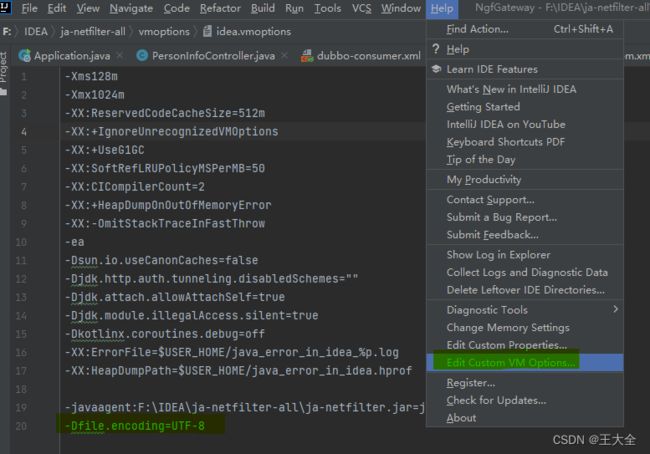Open IntelliJ IDEA on YouTube

pyautogui.click(x=525, y=124)
